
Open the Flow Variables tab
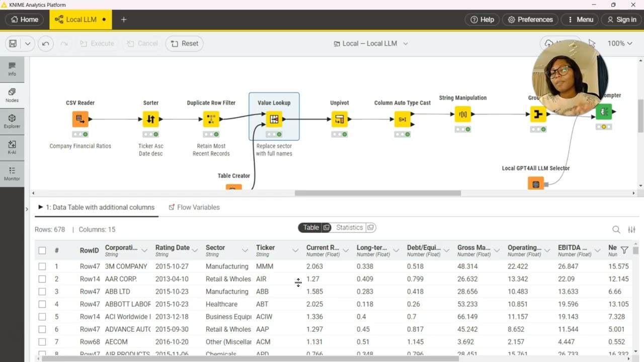pos(194,207)
